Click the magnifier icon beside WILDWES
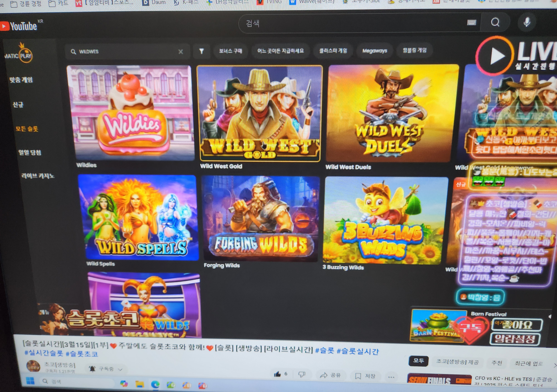 (x=73, y=52)
